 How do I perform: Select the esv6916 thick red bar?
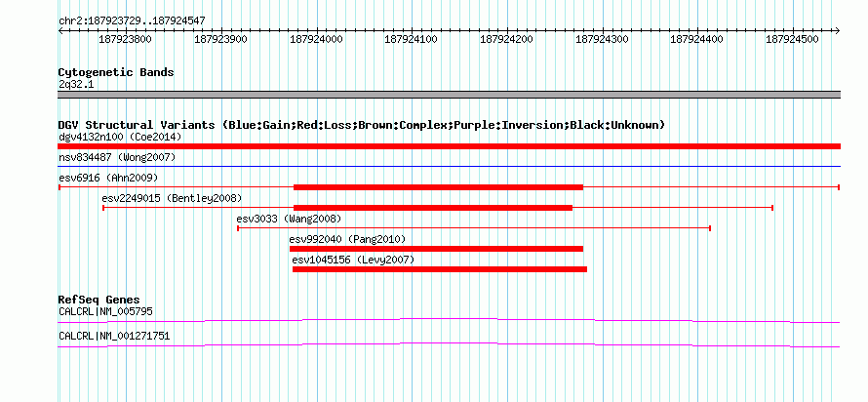point(439,187)
